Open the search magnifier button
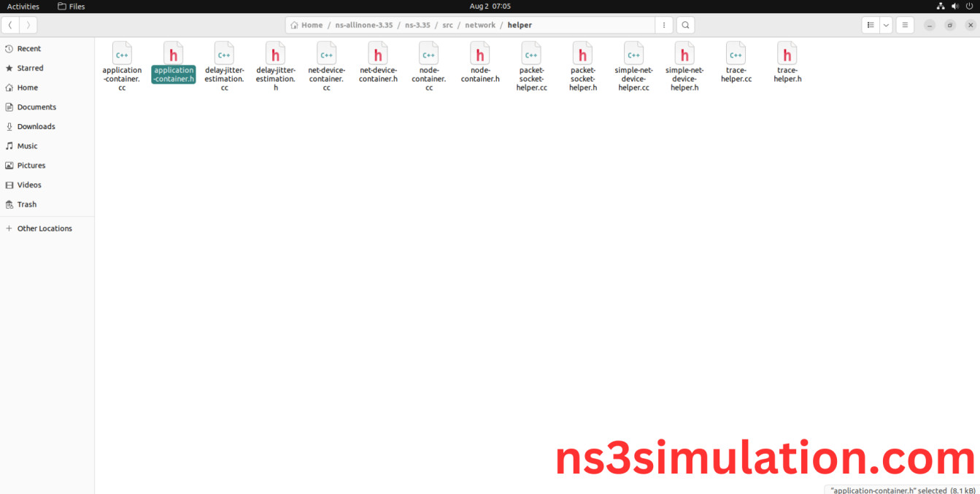 pyautogui.click(x=685, y=25)
